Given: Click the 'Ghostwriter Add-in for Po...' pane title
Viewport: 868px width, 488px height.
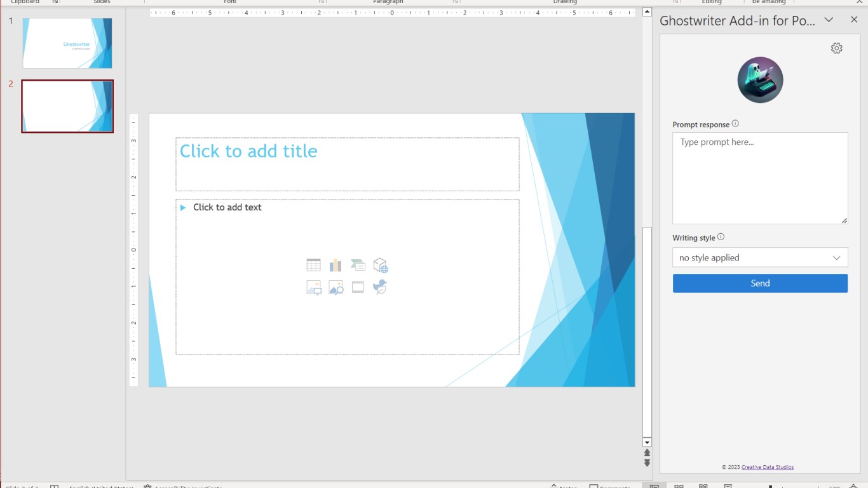Looking at the screenshot, I should 738,20.
